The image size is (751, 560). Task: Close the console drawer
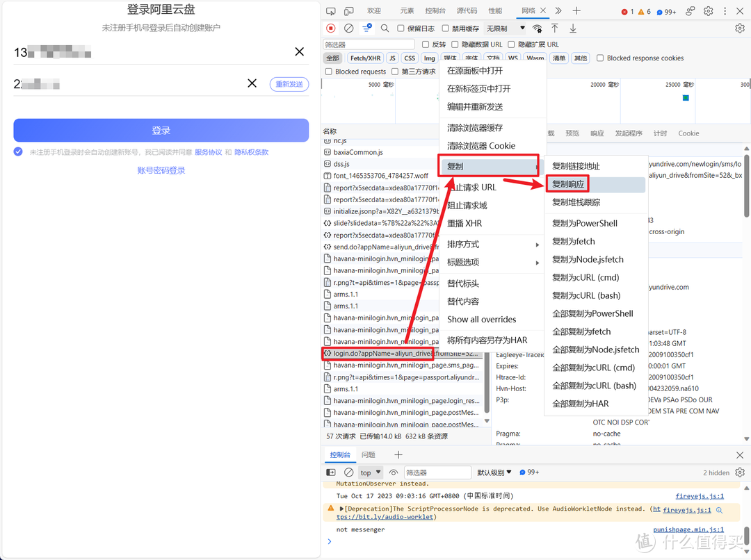point(740,454)
